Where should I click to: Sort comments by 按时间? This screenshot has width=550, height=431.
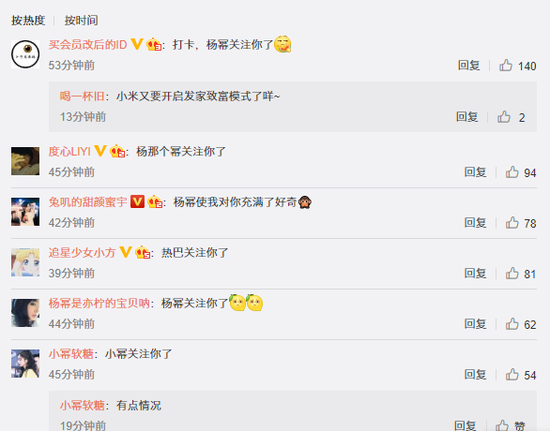pos(81,20)
